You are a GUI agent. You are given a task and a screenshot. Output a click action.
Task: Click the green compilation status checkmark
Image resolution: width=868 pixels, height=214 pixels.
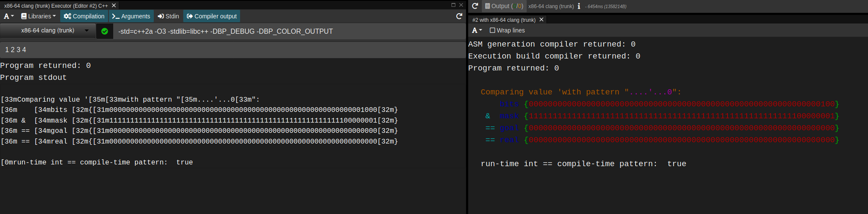click(x=105, y=31)
